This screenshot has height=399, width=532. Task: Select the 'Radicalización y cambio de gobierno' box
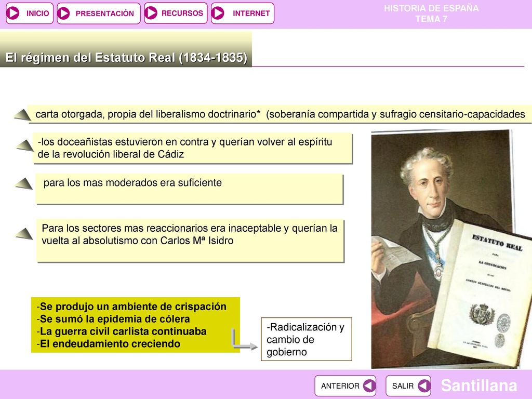307,339
